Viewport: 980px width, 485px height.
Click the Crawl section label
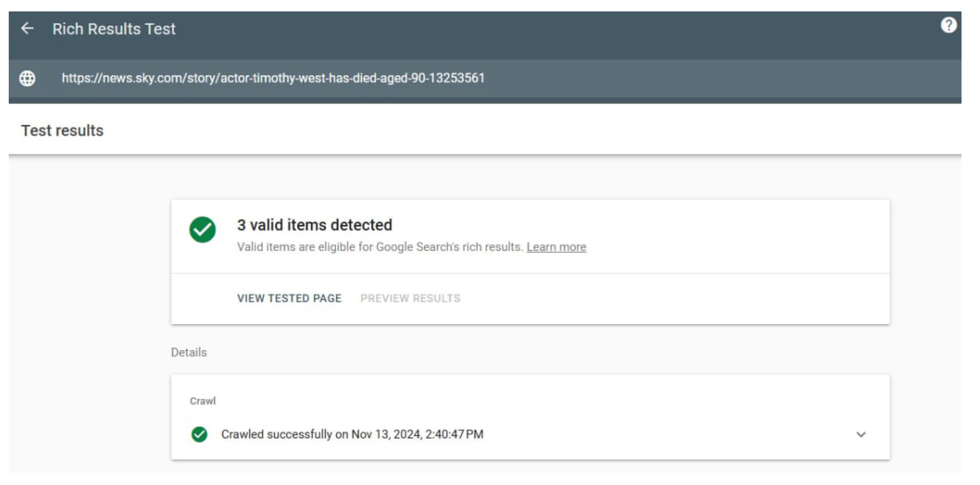(x=202, y=401)
